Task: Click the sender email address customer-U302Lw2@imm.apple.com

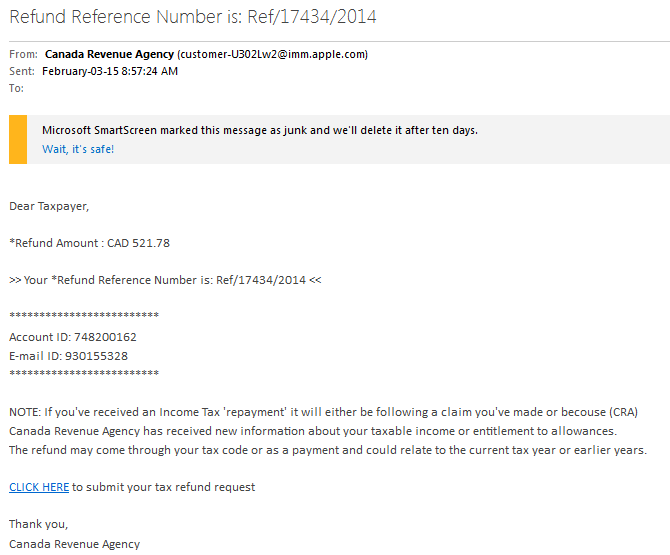Action: [x=272, y=54]
